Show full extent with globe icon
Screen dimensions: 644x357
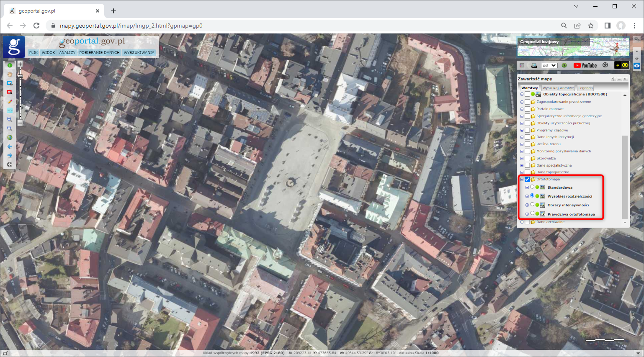(10, 137)
